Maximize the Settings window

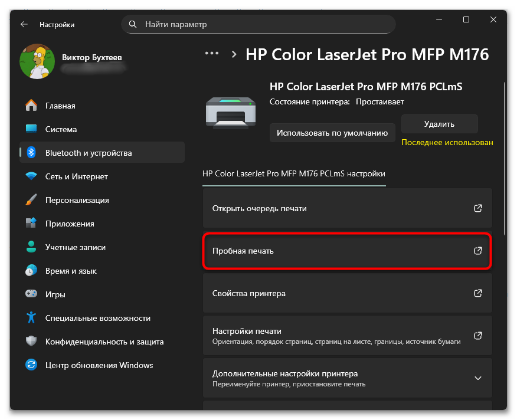coord(466,19)
